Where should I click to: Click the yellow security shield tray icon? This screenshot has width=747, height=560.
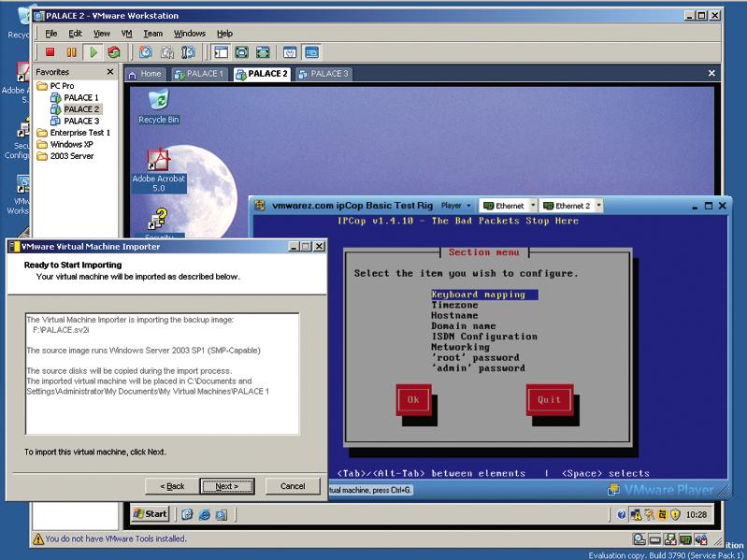675,514
